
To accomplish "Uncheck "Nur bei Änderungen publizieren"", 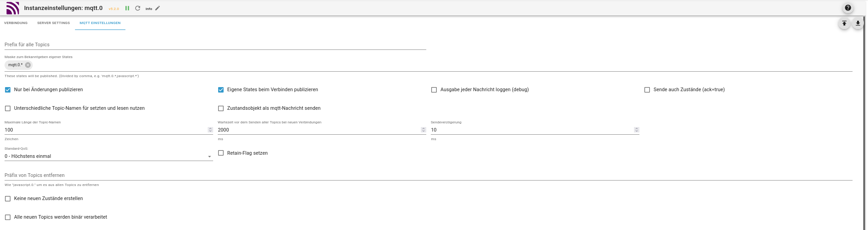I will pos(8,90).
